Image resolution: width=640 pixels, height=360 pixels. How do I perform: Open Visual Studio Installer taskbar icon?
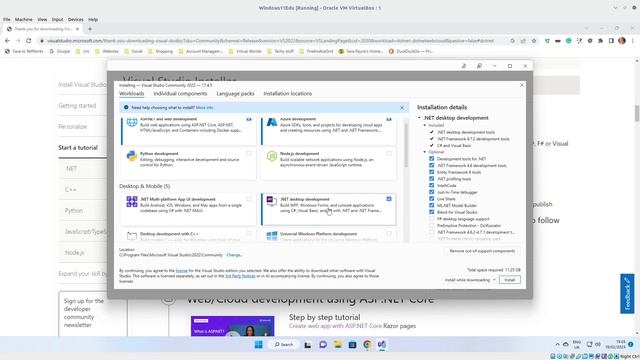point(382,344)
